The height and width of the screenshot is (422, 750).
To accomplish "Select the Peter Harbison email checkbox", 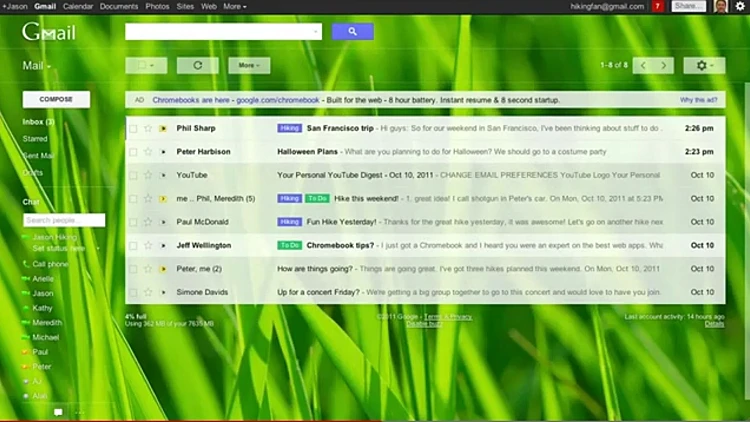I will [133, 152].
